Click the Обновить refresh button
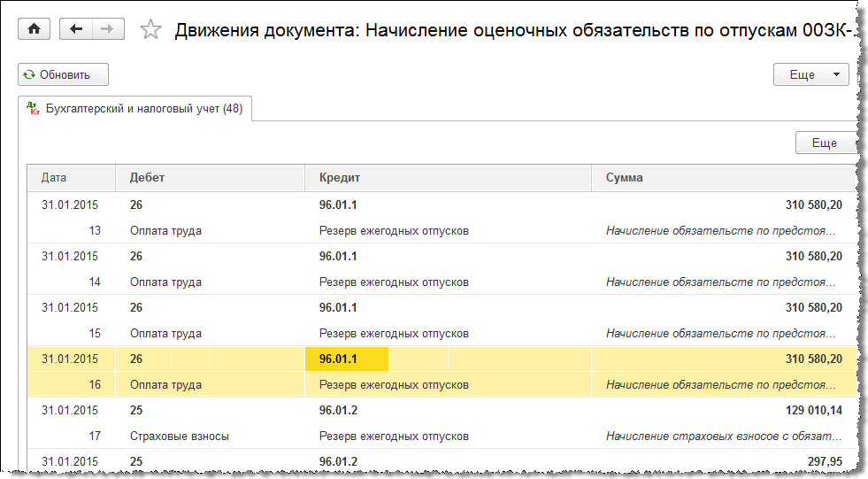The width and height of the screenshot is (868, 479). 63,74
